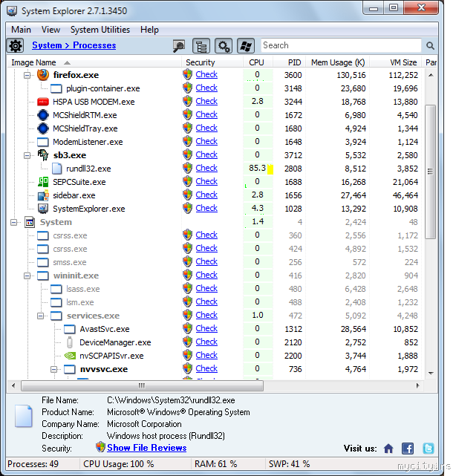Image resolution: width=456 pixels, height=476 pixels.
Task: Click the rundll32.exe file icon in list
Action: pyautogui.click(x=56, y=169)
